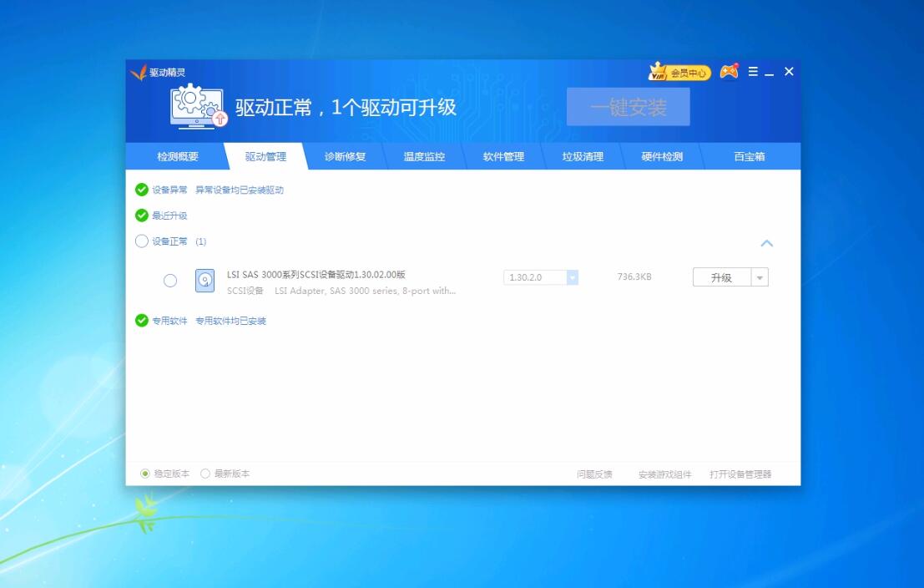Click the 驱动精灵 logo icon

pos(139,72)
